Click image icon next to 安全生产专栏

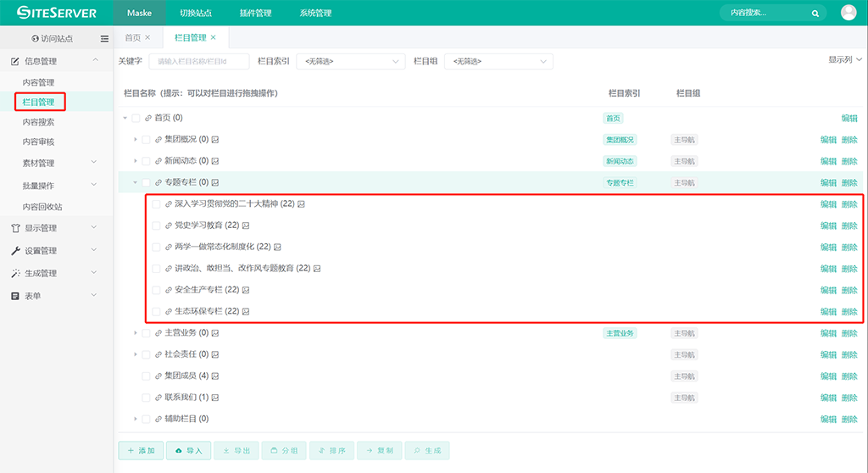coord(246,290)
